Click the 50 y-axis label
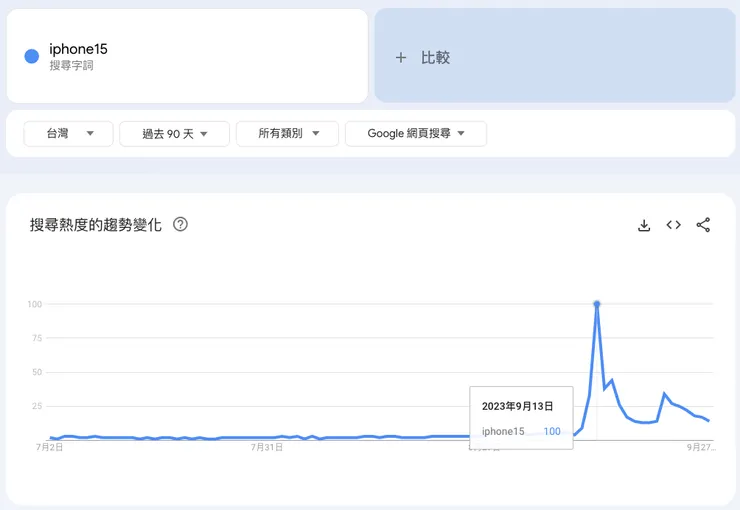Image resolution: width=740 pixels, height=510 pixels. coord(37,372)
